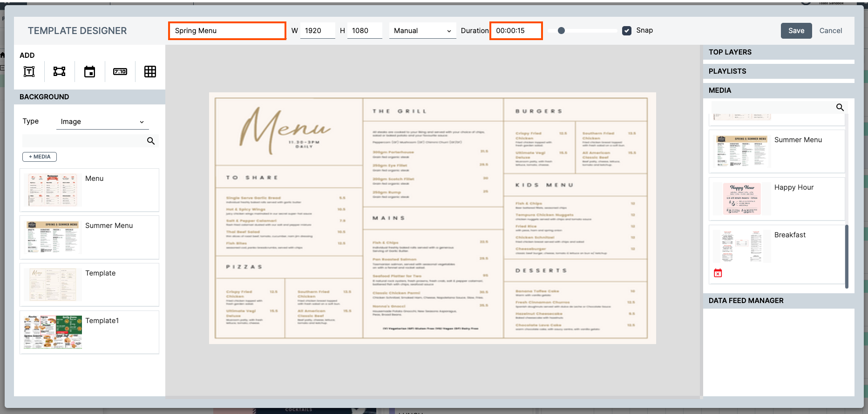
Task: Save the template
Action: click(796, 31)
